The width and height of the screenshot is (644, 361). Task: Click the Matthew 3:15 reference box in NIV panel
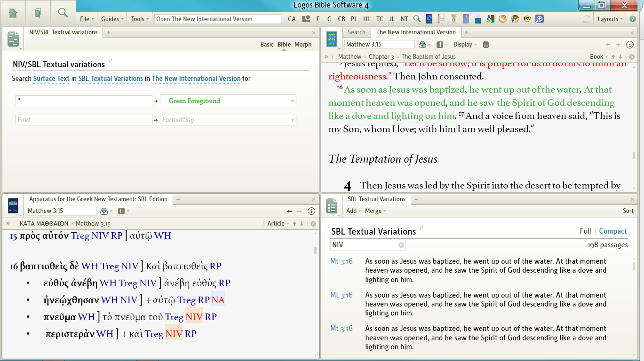tap(379, 45)
